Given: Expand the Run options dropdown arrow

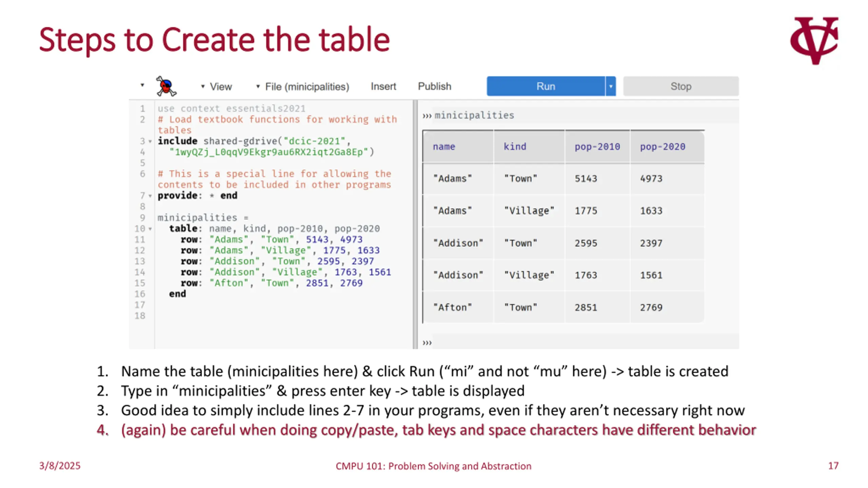Looking at the screenshot, I should tap(610, 86).
